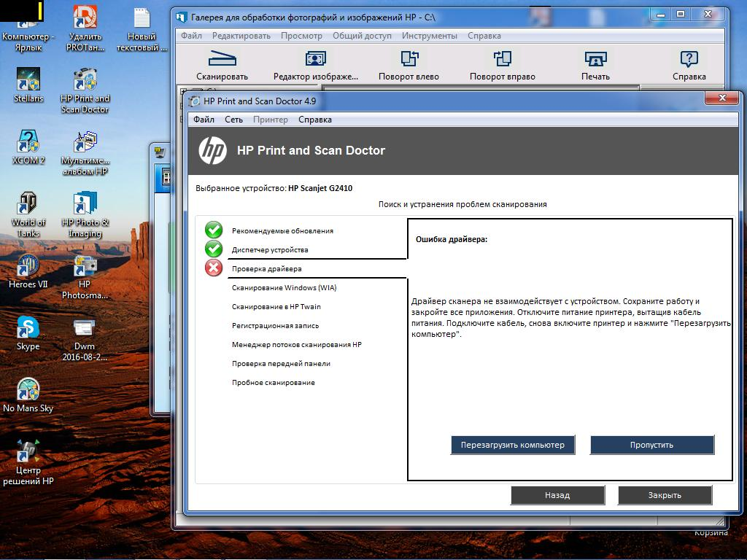The image size is (747, 560).
Task: Go back with the Назад button
Action: pyautogui.click(x=557, y=495)
